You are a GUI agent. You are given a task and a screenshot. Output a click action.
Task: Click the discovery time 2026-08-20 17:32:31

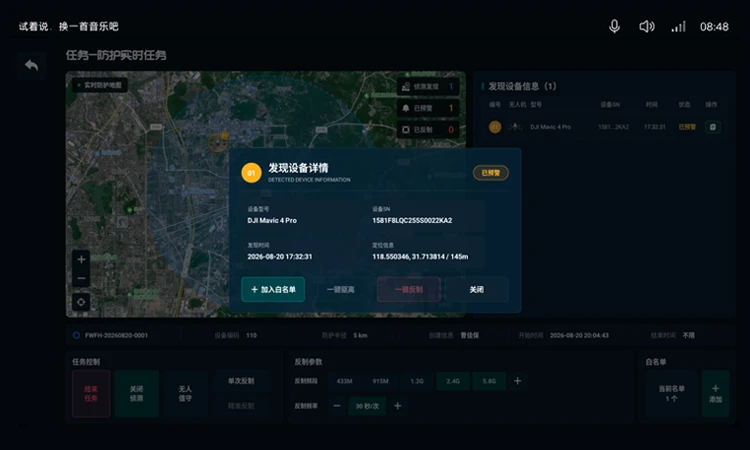(x=280, y=257)
